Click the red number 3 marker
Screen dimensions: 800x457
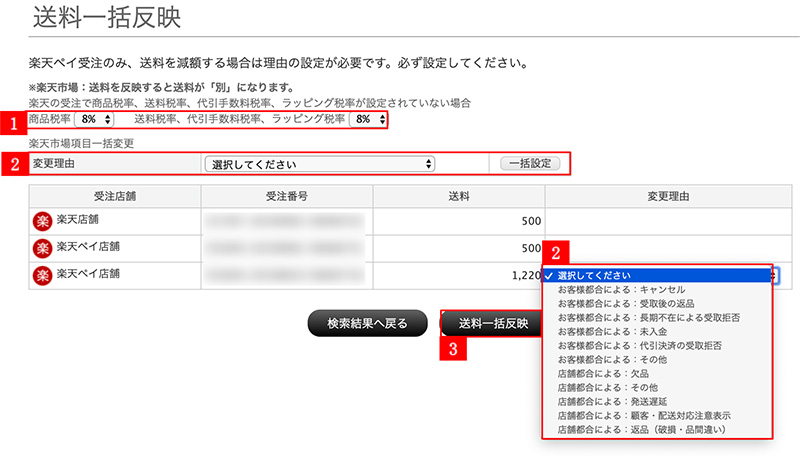point(454,349)
